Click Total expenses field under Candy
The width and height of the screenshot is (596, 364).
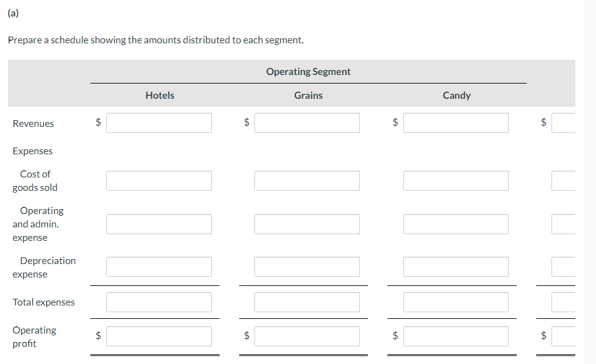click(x=456, y=302)
